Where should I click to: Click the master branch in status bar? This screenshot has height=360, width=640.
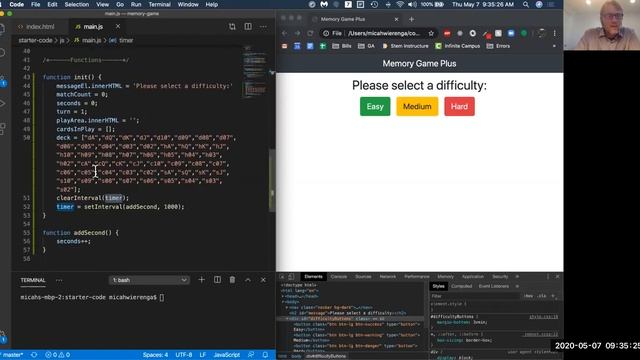(x=12, y=355)
